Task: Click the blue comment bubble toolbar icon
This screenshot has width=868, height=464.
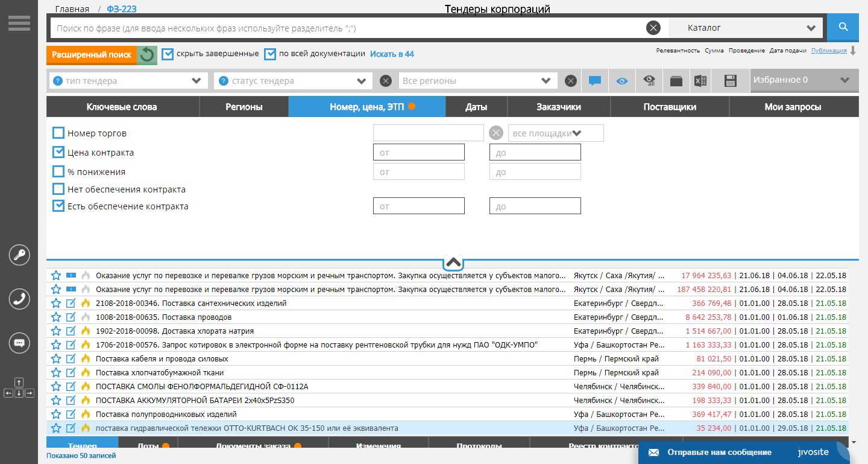Action: click(595, 81)
